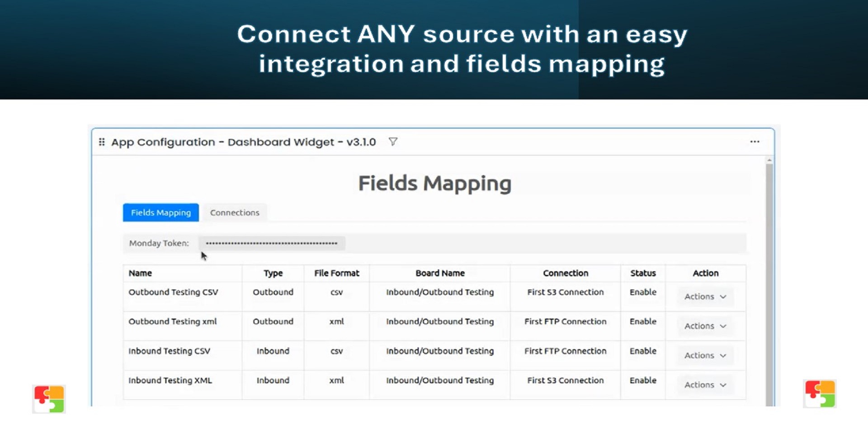Click the widget's vertical scrollbar
The image size is (868, 434).
click(769, 280)
